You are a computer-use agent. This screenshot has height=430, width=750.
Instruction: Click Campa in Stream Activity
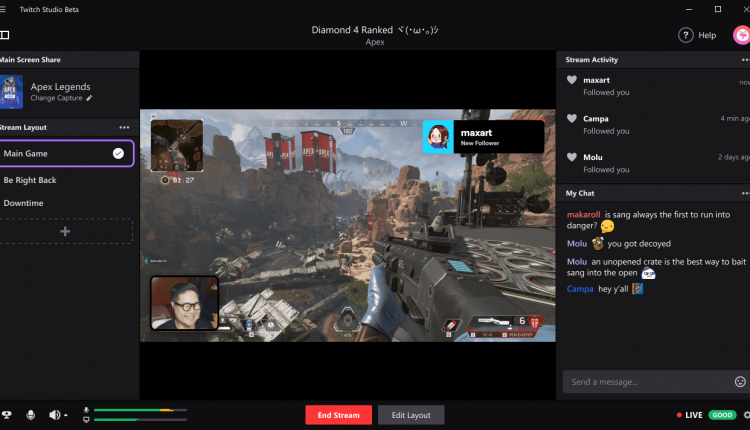pos(596,119)
